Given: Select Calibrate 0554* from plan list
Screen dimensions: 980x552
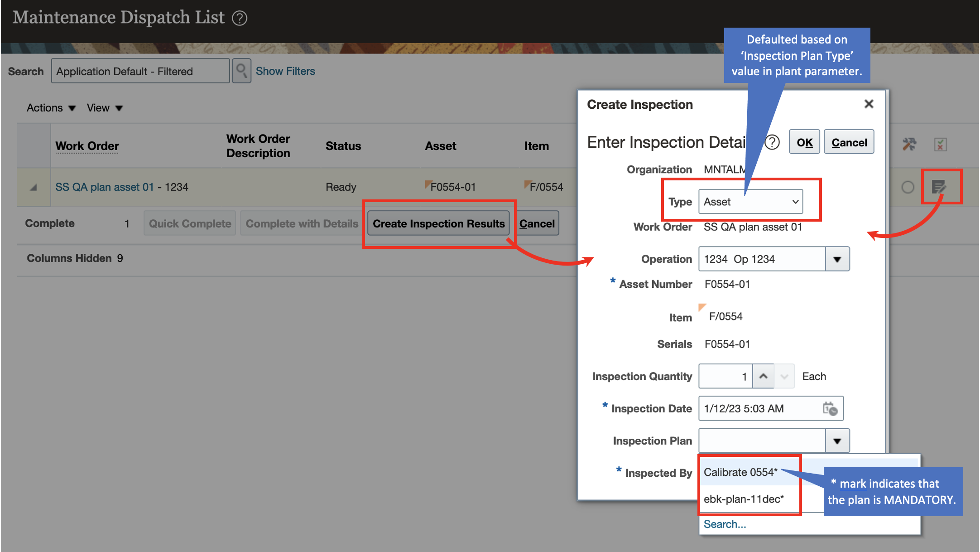Looking at the screenshot, I should [740, 472].
